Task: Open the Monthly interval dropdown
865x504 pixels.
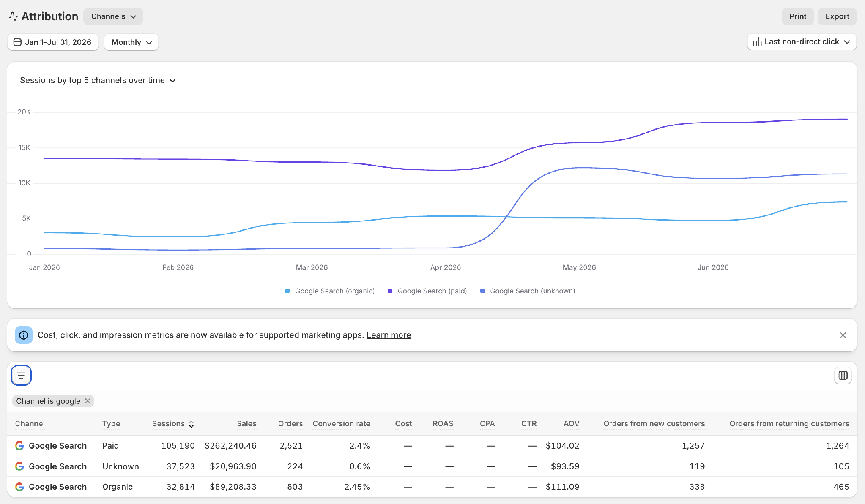Action: tap(131, 42)
